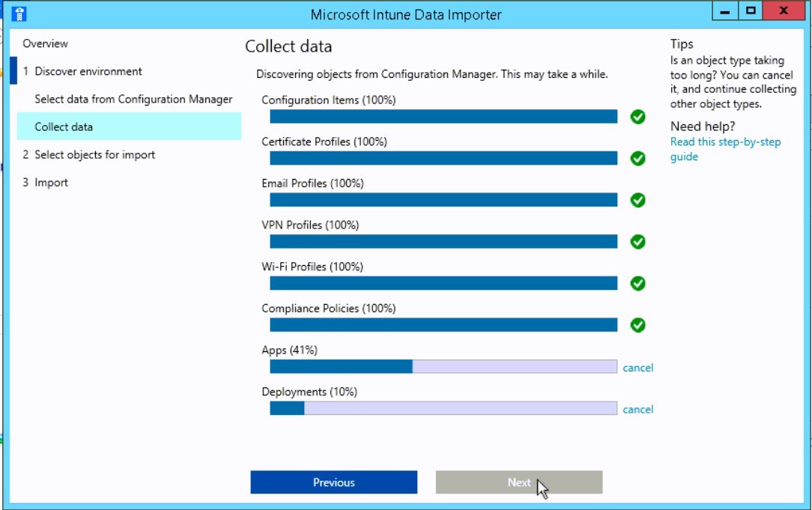Image resolution: width=812 pixels, height=510 pixels.
Task: Click green checkmark next to VPN Profiles
Action: (637, 242)
